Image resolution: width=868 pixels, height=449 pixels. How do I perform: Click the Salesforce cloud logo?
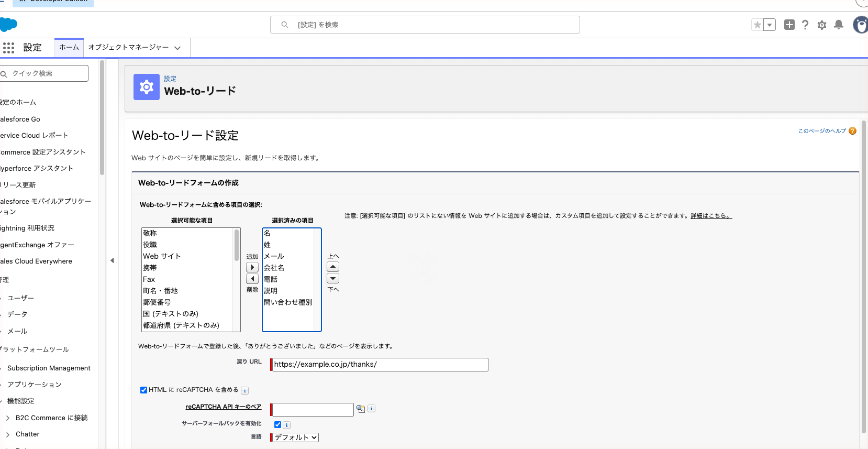tap(8, 24)
